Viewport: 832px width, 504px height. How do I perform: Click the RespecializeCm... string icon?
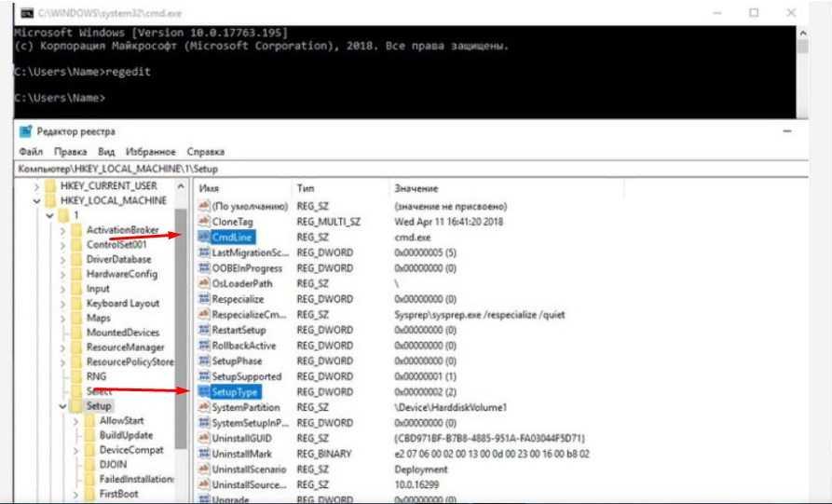204,314
